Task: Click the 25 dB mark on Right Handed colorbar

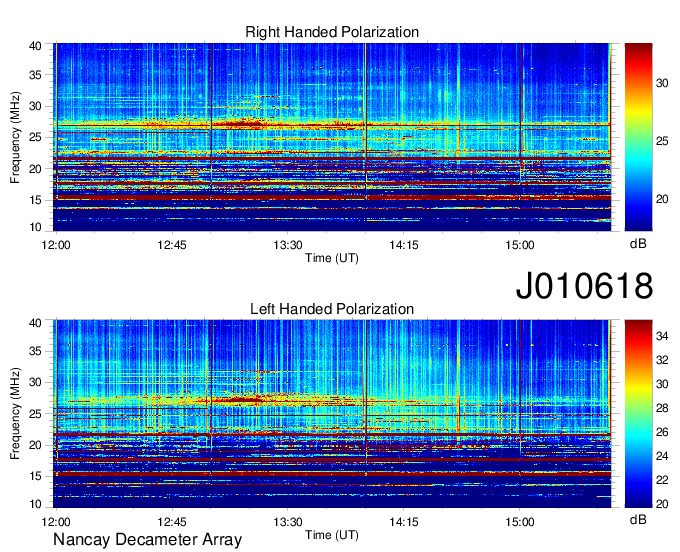Action: pyautogui.click(x=662, y=141)
